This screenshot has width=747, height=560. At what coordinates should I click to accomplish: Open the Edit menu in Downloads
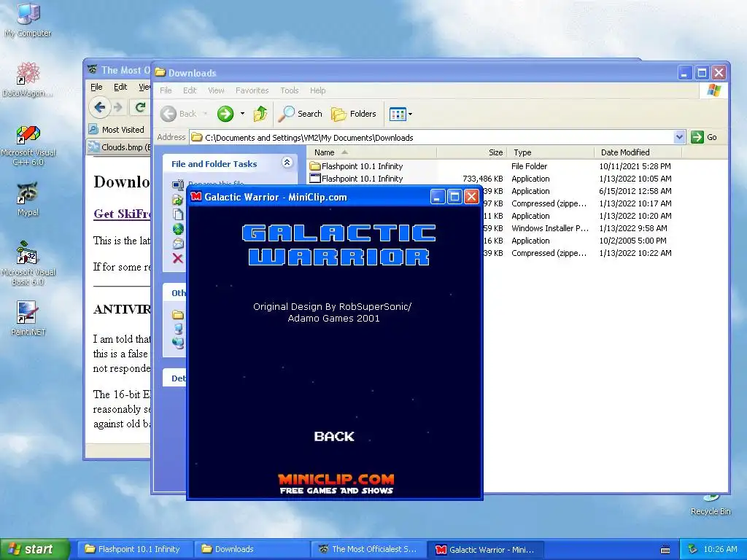tap(190, 90)
